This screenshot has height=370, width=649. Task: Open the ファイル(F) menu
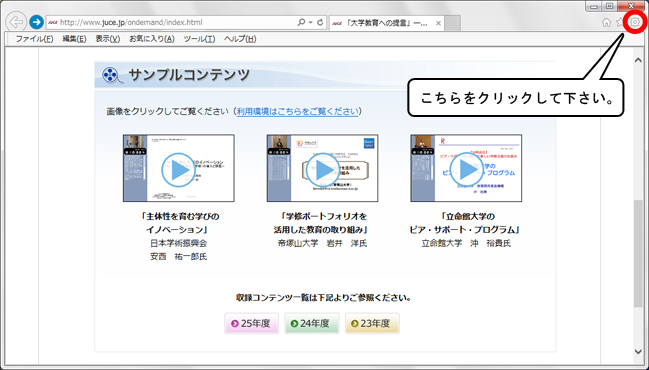coord(34,39)
